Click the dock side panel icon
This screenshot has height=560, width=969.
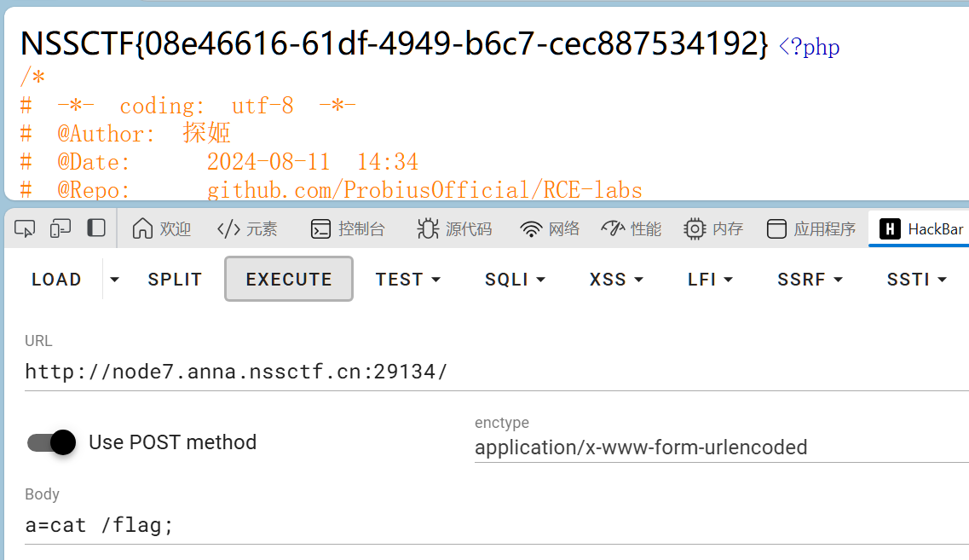96,228
